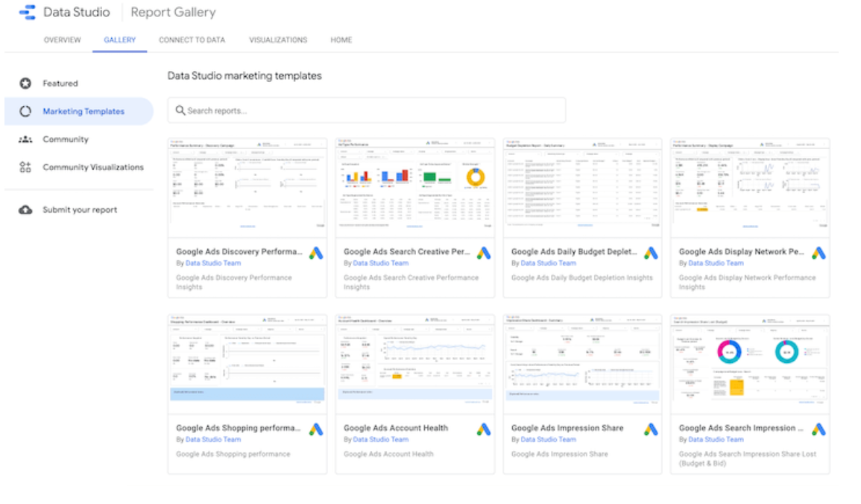Click Google Ads logo on Discovery Performance card
Image resolution: width=861 pixels, height=504 pixels.
pos(316,253)
